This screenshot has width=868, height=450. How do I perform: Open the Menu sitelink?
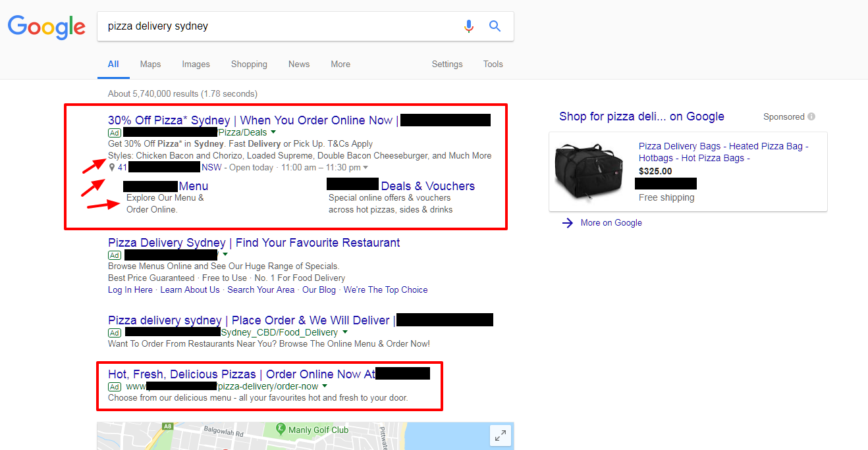coord(193,186)
